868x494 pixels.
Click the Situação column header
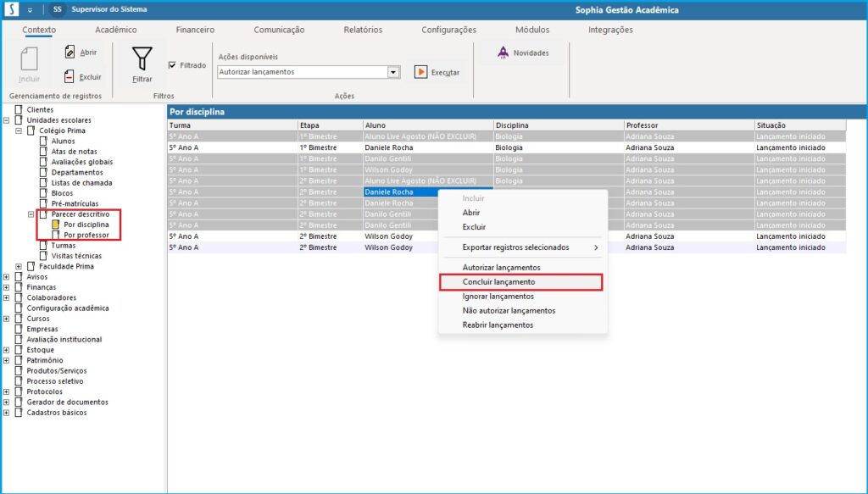click(800, 125)
